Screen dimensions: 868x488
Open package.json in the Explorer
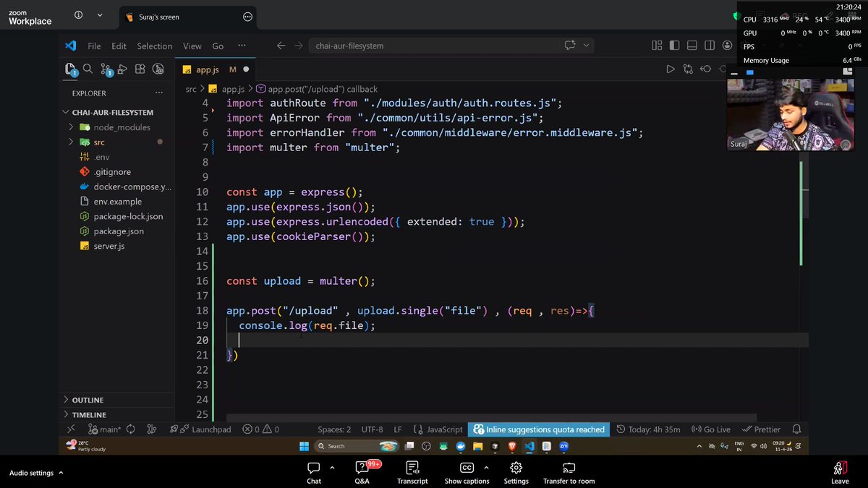point(119,231)
